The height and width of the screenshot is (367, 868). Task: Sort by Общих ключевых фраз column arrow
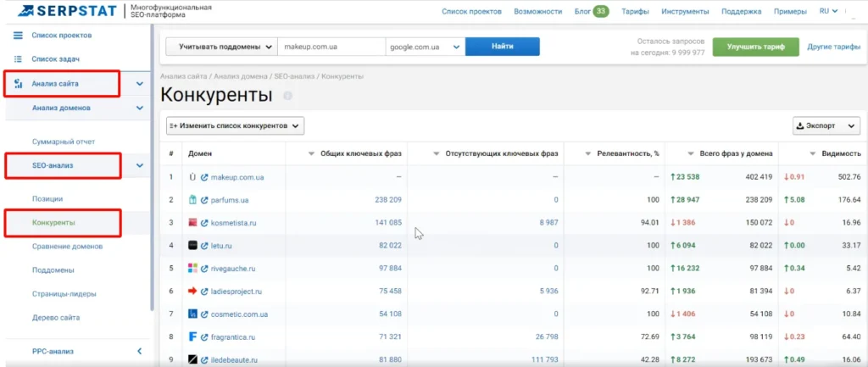pyautogui.click(x=311, y=154)
